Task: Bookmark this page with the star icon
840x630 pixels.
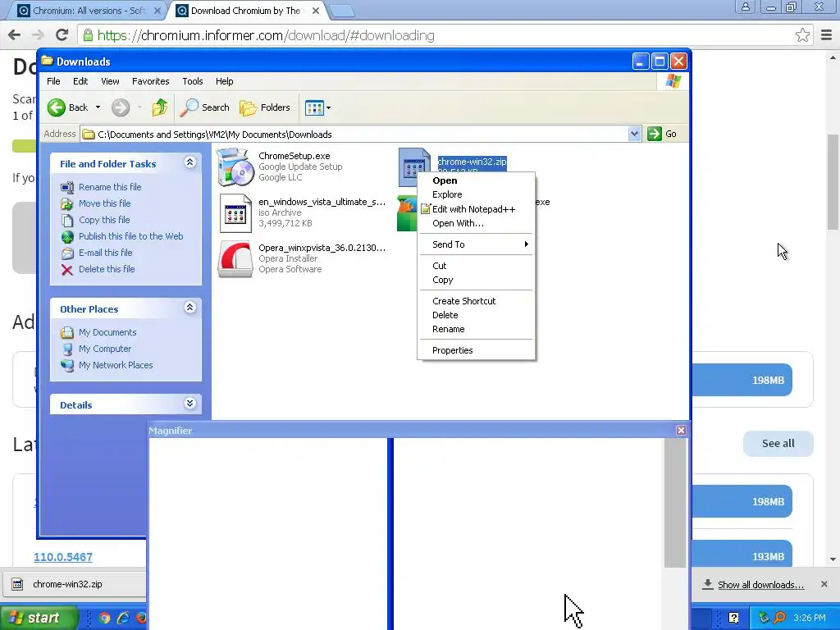Action: point(802,35)
